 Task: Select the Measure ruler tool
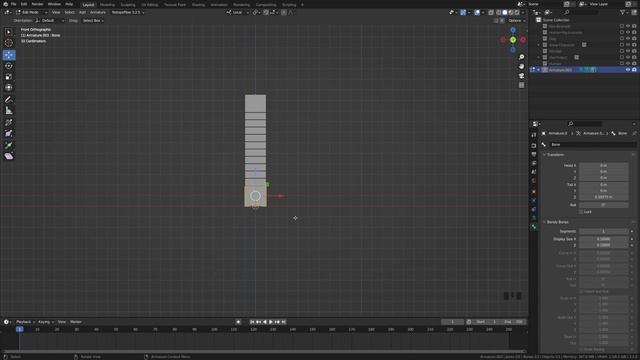click(x=9, y=111)
